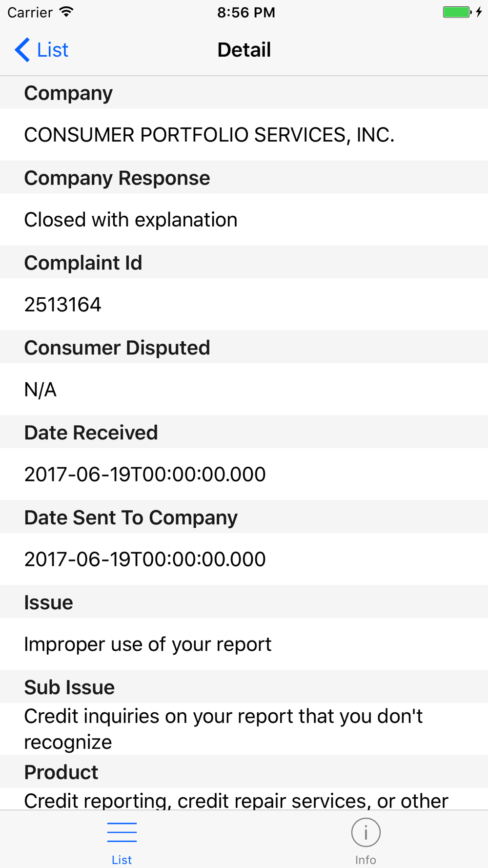
Task: Tap the Credit inquiries sub issue row
Action: [244, 729]
